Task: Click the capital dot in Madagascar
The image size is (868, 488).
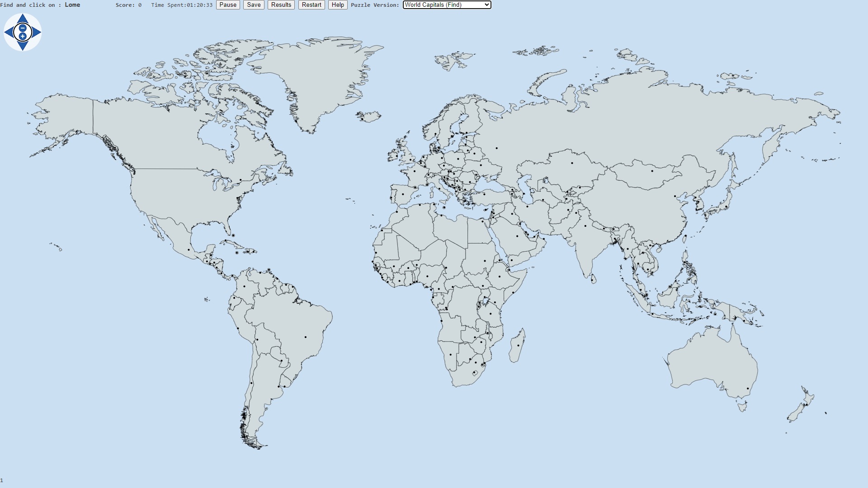Action: [518, 346]
